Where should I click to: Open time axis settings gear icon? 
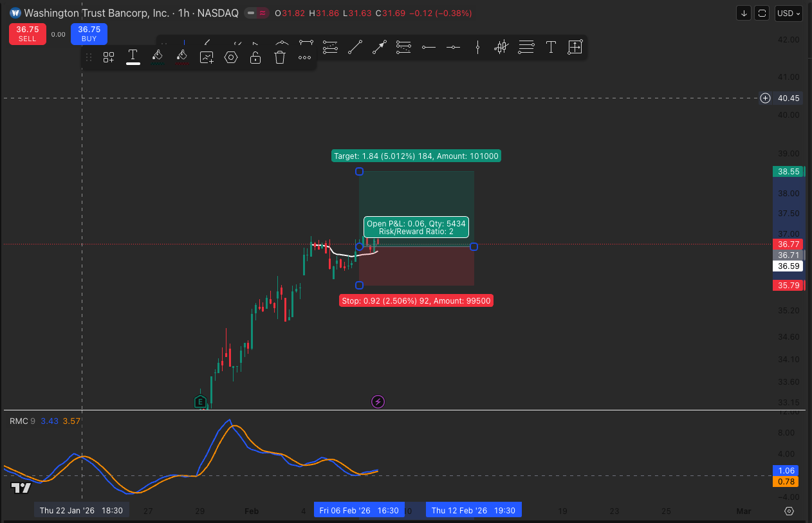(x=789, y=511)
